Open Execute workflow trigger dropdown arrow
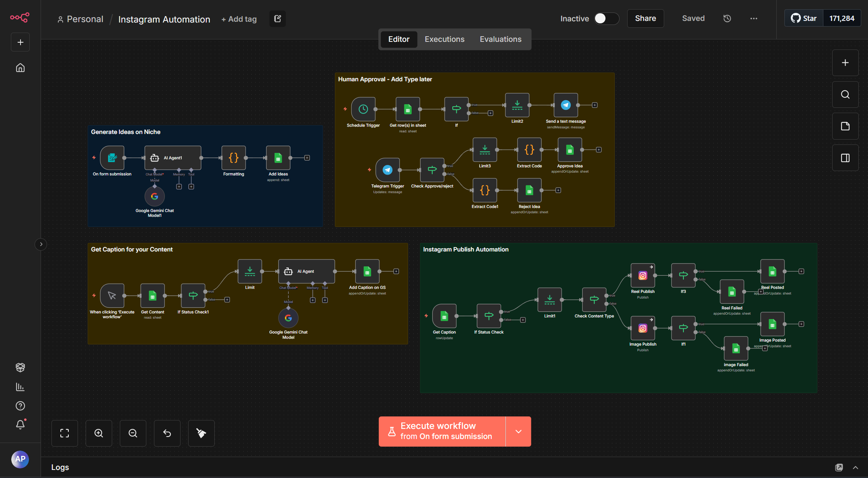 518,431
